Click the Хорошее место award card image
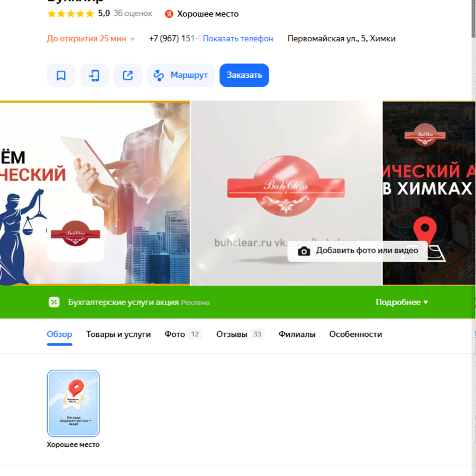Viewport: 476px width, 476px height. click(73, 403)
